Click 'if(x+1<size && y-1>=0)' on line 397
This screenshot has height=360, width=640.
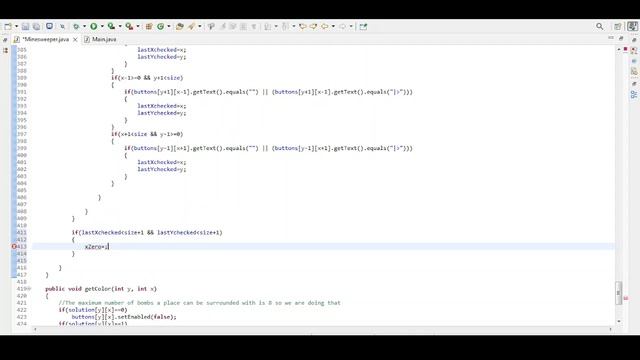(147, 134)
